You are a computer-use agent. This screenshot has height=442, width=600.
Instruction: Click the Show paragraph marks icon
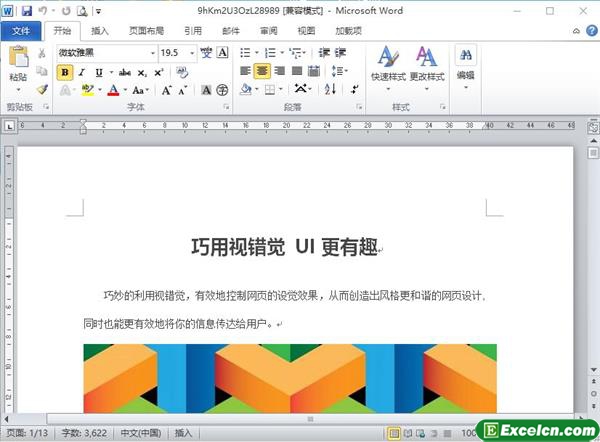(x=355, y=90)
